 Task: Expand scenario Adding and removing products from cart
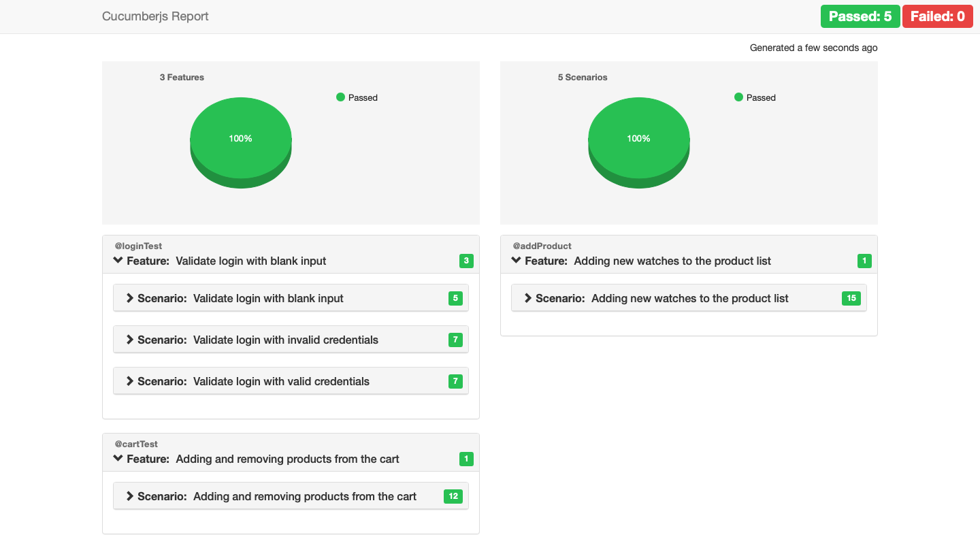point(130,496)
